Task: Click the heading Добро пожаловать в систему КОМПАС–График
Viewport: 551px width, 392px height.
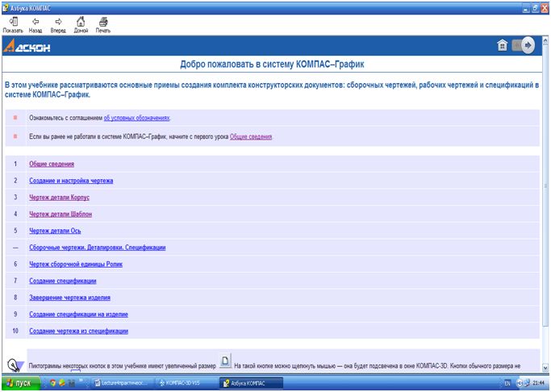Action: (x=272, y=65)
